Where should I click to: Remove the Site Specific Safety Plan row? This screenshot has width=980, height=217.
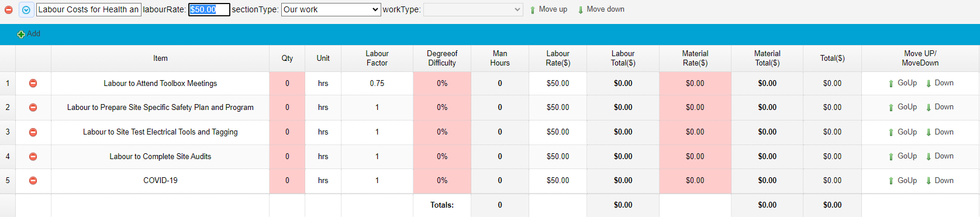pos(33,108)
